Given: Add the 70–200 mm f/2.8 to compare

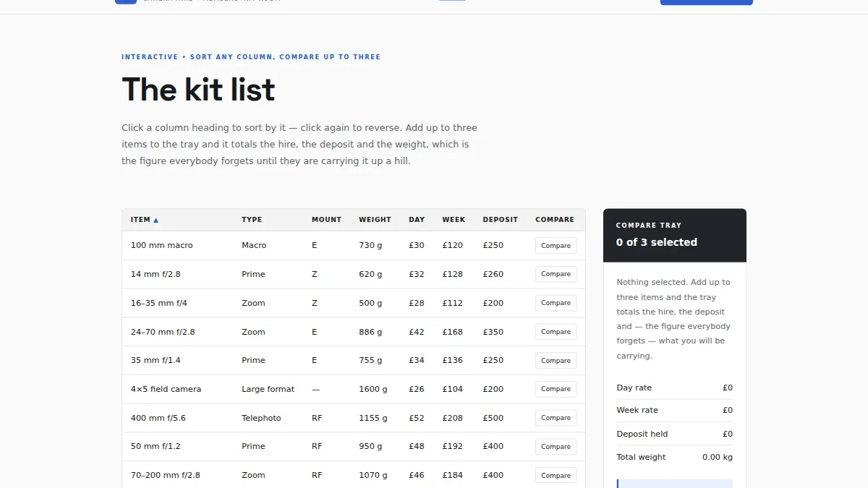Looking at the screenshot, I should tap(556, 476).
